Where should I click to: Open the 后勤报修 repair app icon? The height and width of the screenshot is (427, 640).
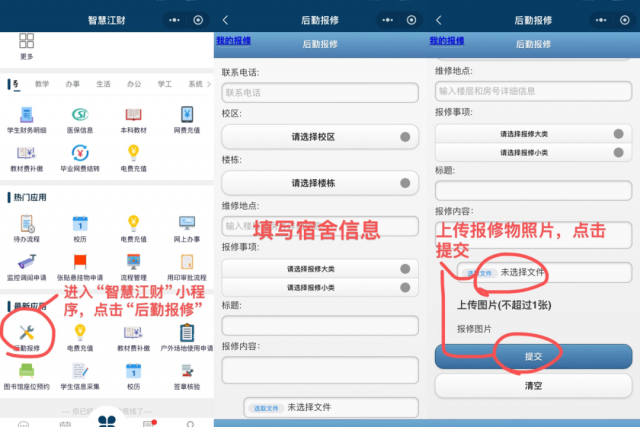click(27, 333)
